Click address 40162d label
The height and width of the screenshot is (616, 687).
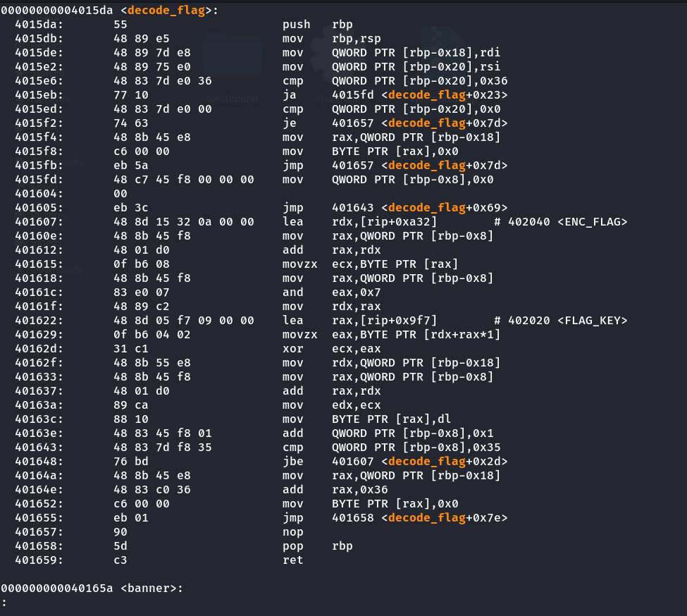[x=39, y=349]
